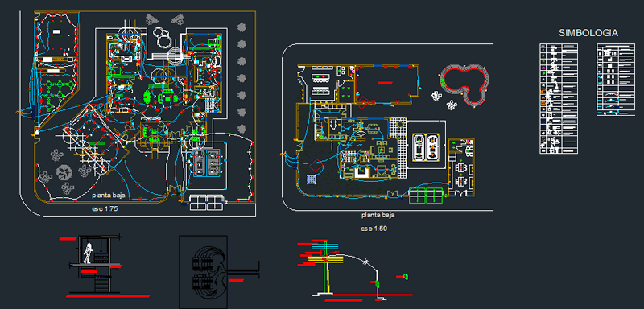644x309 pixels.
Task: Select the circular coil wiring detail
Action: pos(208,272)
